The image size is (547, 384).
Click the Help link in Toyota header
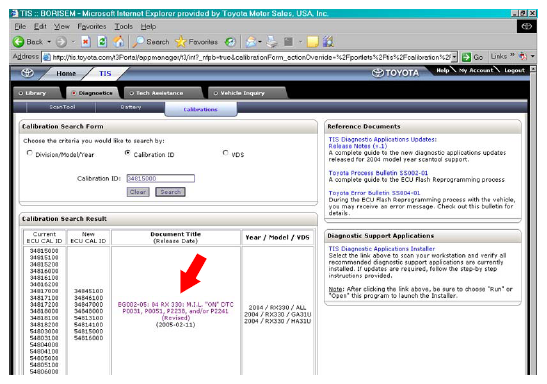443,70
